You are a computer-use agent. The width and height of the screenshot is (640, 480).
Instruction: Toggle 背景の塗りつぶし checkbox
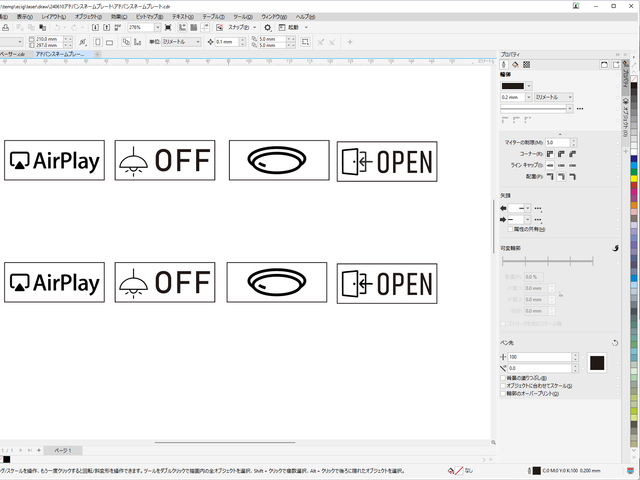[503, 377]
